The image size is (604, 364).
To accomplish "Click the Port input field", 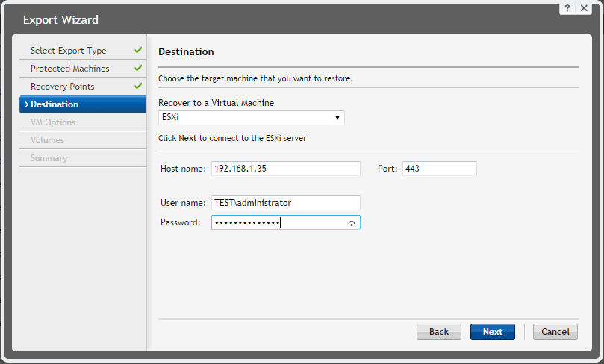I will click(x=440, y=169).
